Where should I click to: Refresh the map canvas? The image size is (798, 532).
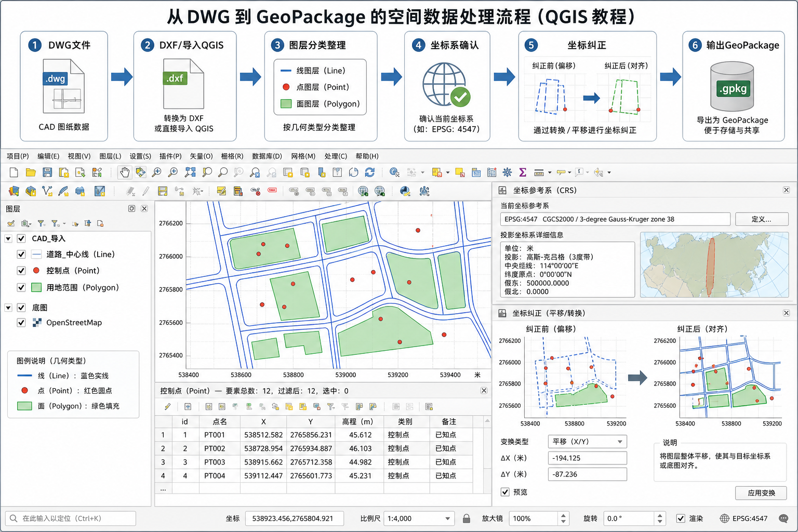tap(370, 172)
